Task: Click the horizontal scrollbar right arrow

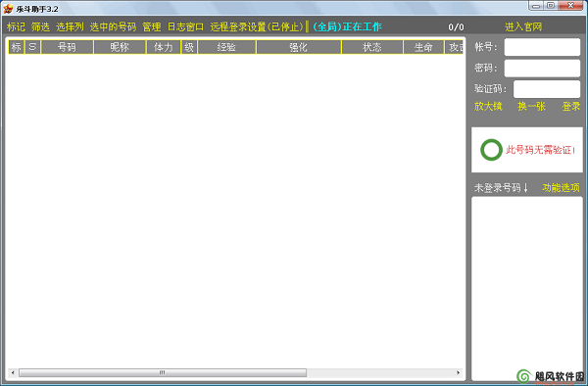Action: (x=458, y=372)
